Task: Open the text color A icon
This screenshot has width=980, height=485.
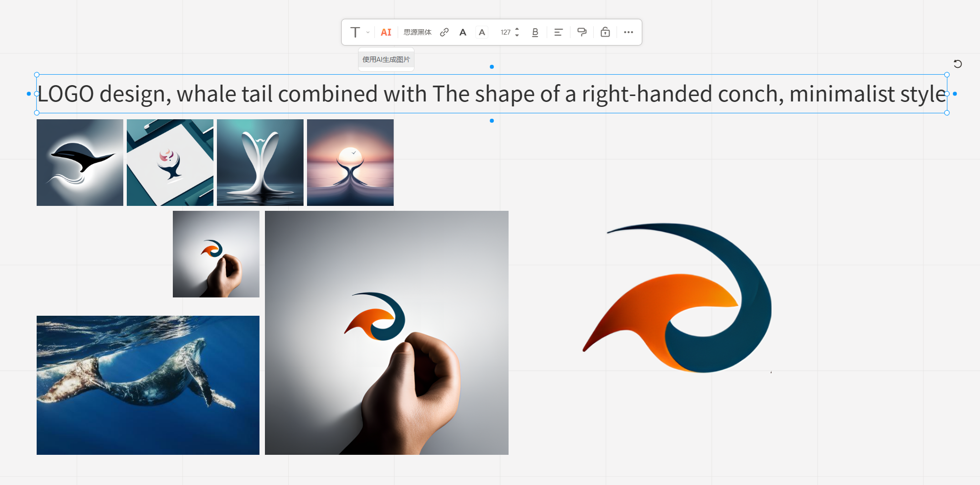Action: (x=463, y=32)
